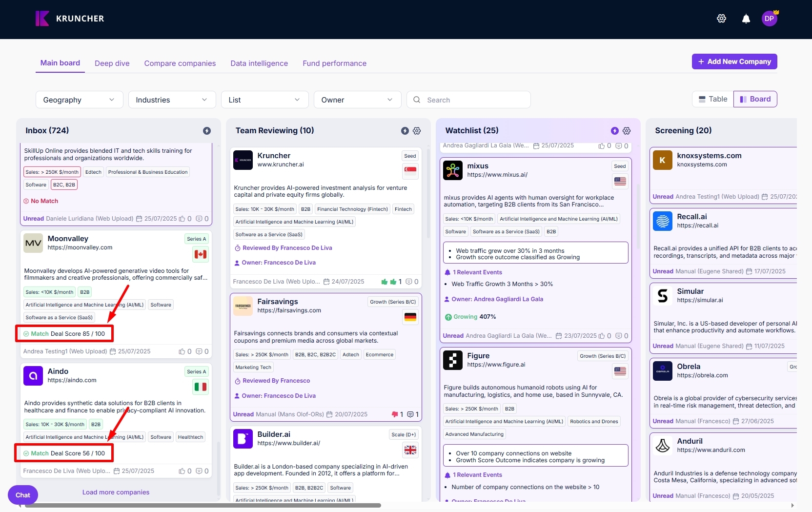Open the Owner filter dropdown

click(358, 100)
